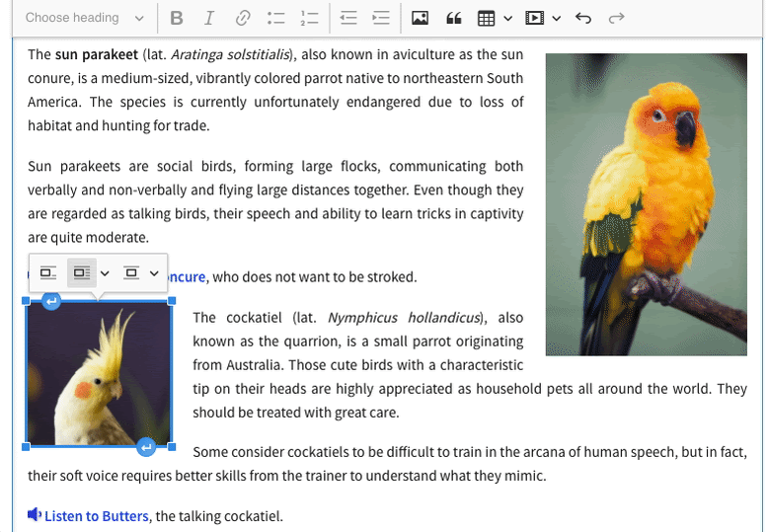Screen dimensions: 769x532
Task: Increase indent with the indent icon
Action: point(380,18)
